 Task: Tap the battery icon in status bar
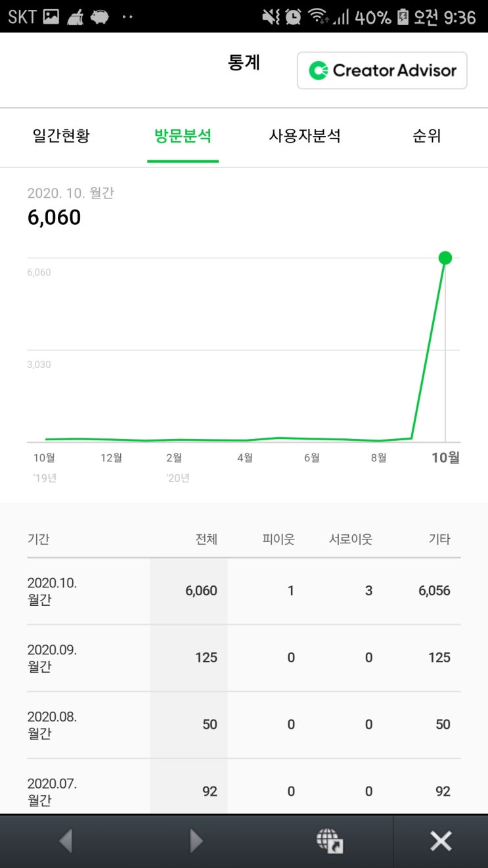point(403,16)
